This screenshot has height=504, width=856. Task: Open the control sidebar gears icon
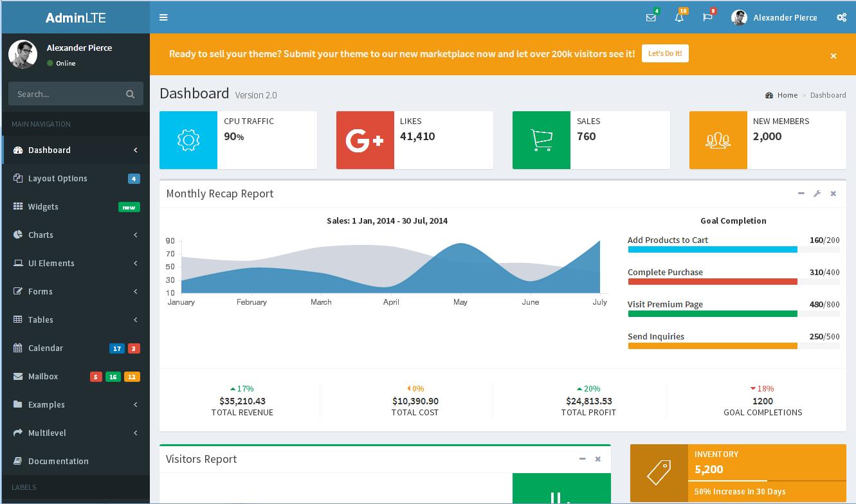[841, 17]
